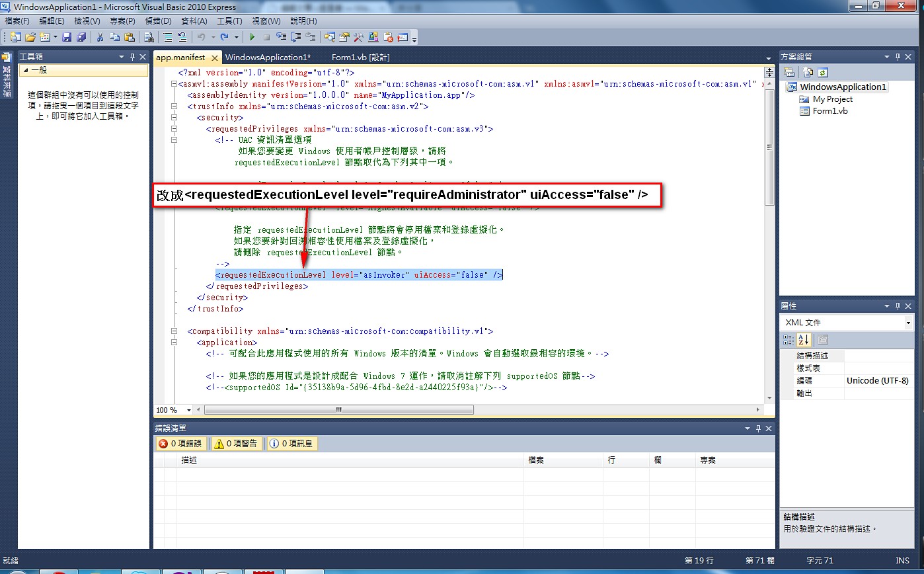
Task: Collapse the compatibility XML node outline
Action: pyautogui.click(x=174, y=331)
